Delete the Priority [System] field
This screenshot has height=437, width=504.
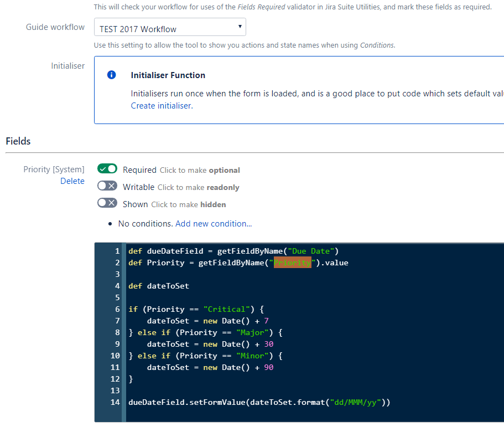[72, 181]
